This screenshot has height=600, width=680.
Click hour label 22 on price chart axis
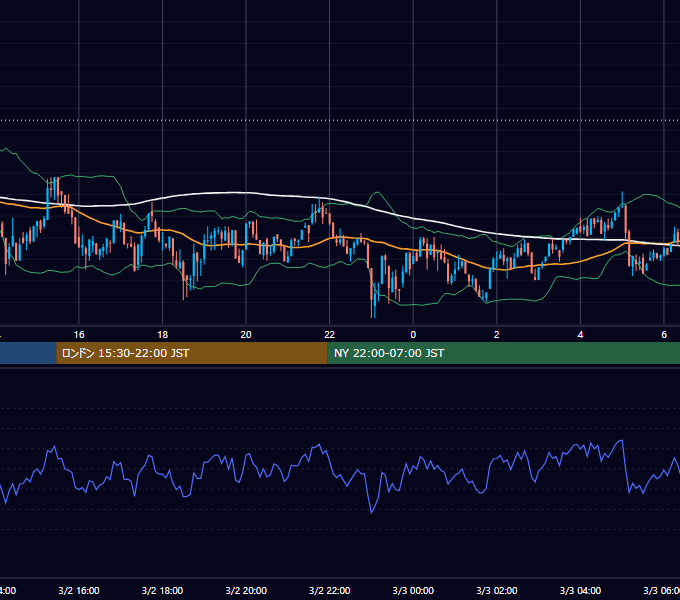point(330,335)
